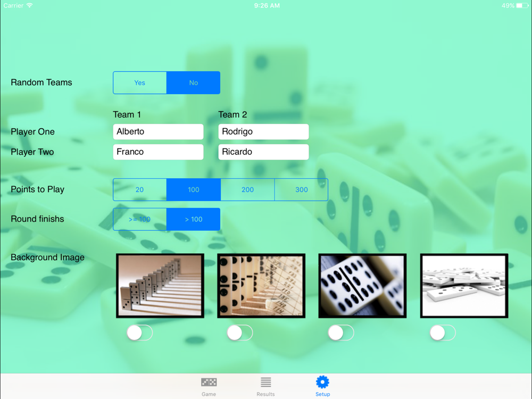Set Points to Play to 100
The width and height of the screenshot is (532, 399).
(x=194, y=190)
